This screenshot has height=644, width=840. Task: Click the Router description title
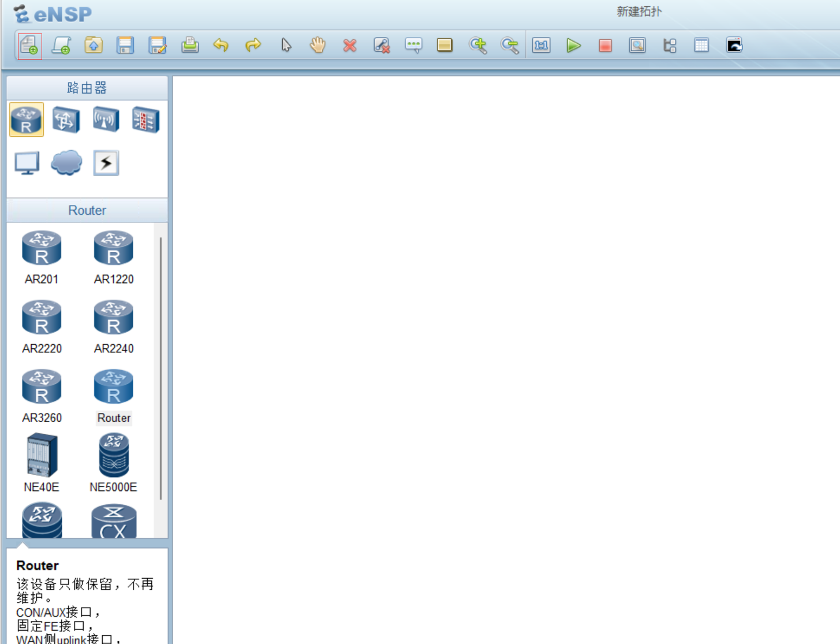click(38, 565)
